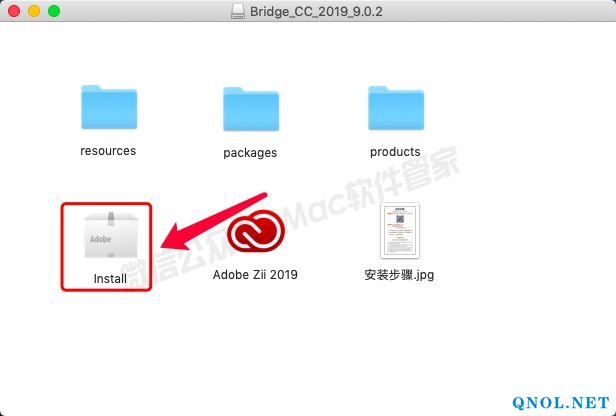
Task: Click the 'resources' folder name label
Action: tap(108, 151)
